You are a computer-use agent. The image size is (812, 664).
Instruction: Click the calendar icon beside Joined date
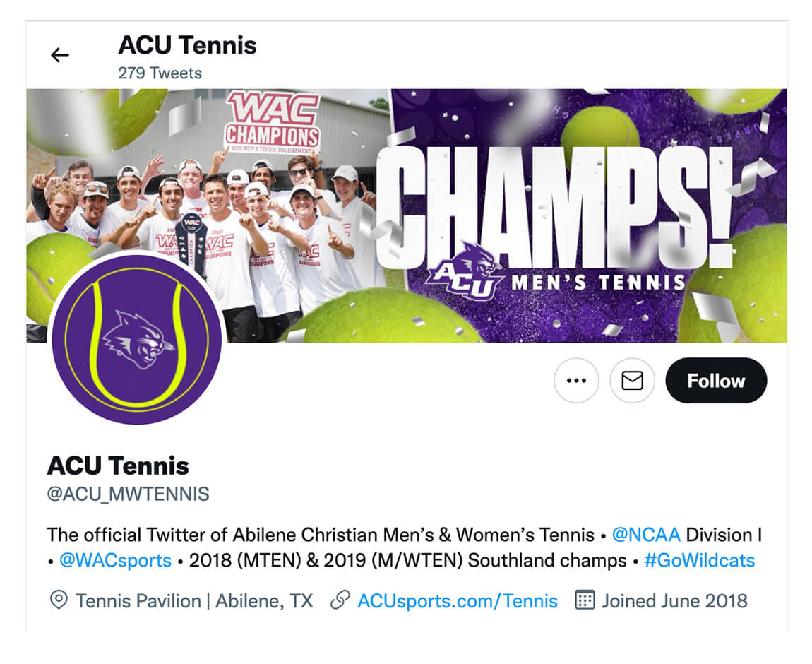[585, 600]
